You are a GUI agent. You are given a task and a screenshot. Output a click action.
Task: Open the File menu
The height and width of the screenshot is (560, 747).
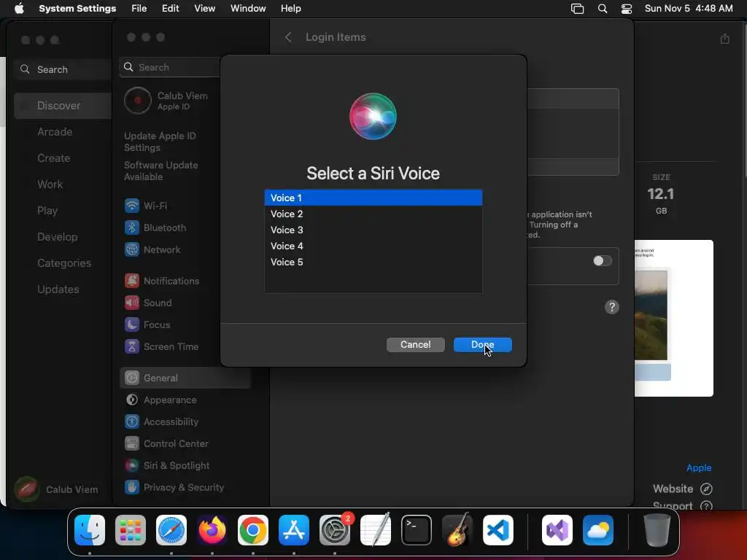pyautogui.click(x=139, y=9)
